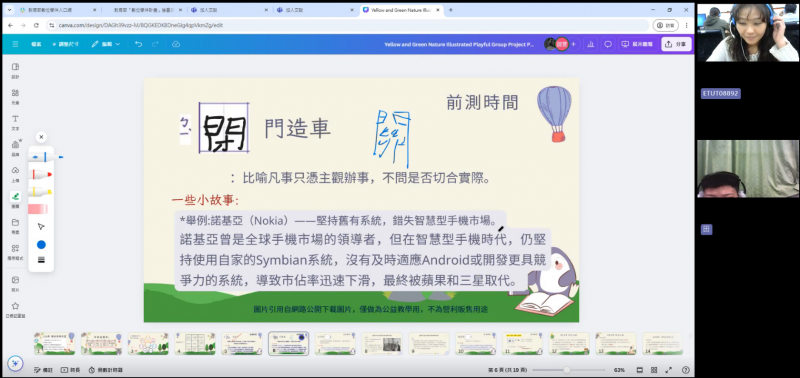
Task: Open the blue color swatch picker
Action: 41,245
